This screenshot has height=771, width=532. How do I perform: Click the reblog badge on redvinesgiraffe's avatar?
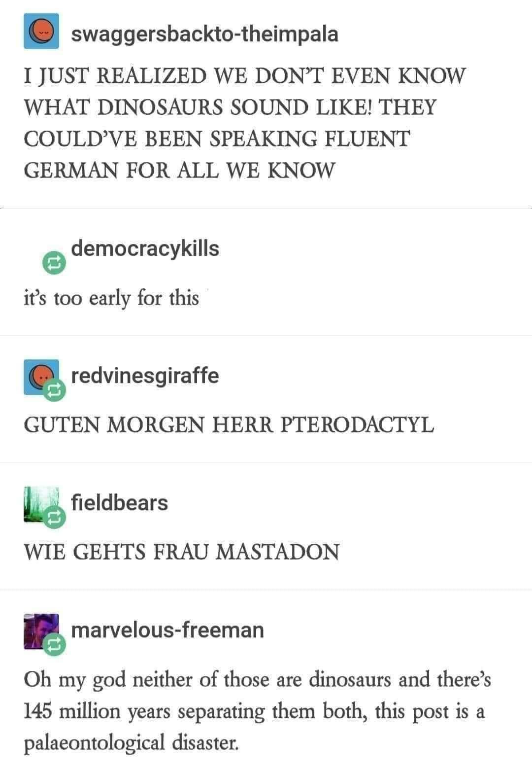click(x=54, y=391)
